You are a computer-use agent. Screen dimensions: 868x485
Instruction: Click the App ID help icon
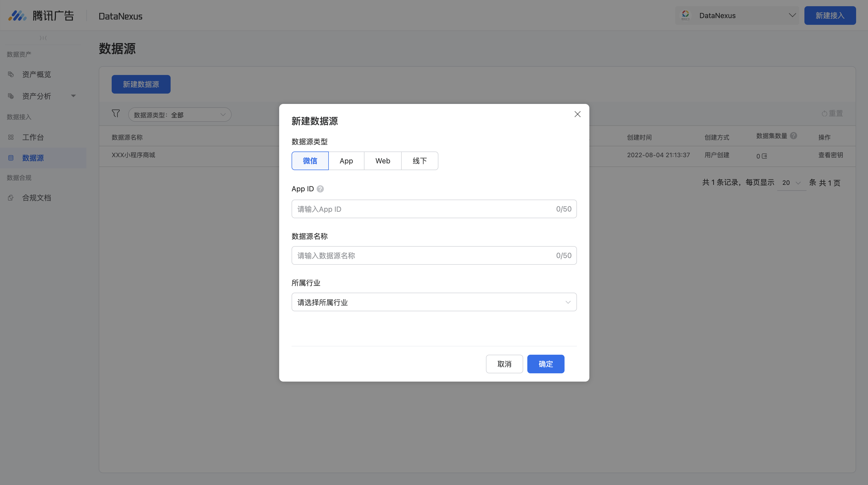click(320, 189)
